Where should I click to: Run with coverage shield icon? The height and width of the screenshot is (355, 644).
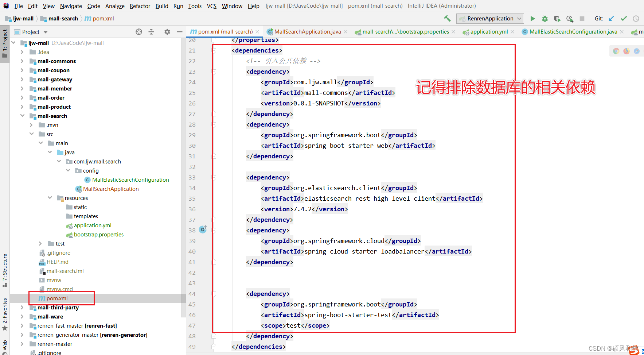pos(557,19)
